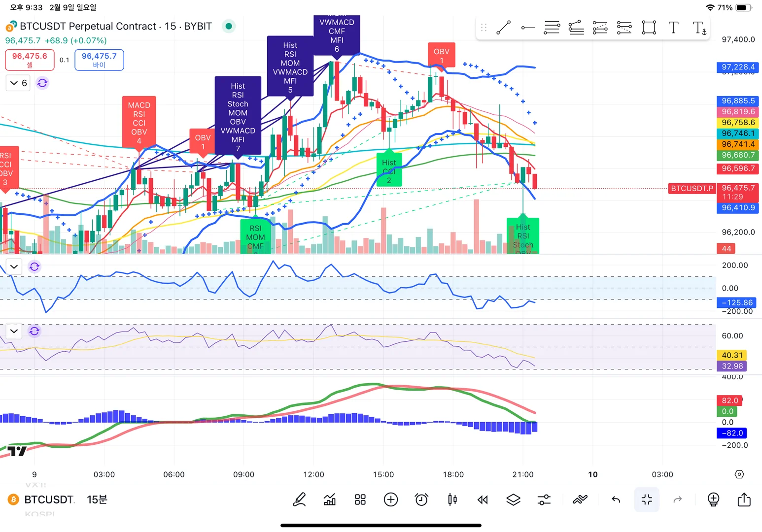Image resolution: width=762 pixels, height=532 pixels.
Task: Open the alert clock icon
Action: (421, 500)
